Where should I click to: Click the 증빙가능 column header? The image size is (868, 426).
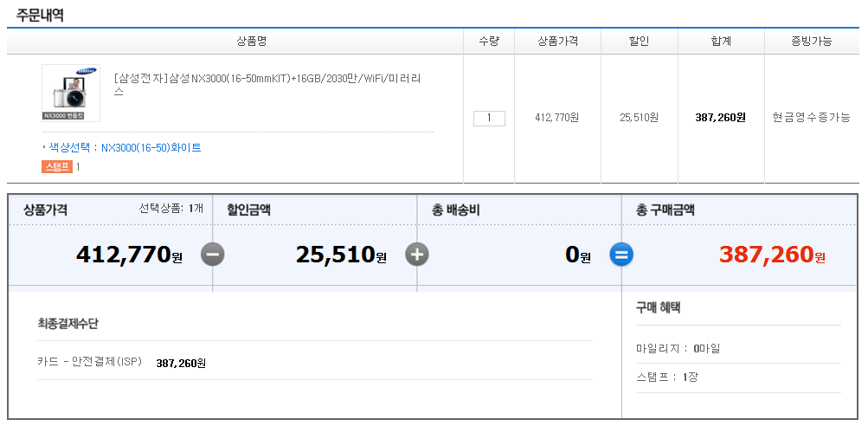coord(811,42)
